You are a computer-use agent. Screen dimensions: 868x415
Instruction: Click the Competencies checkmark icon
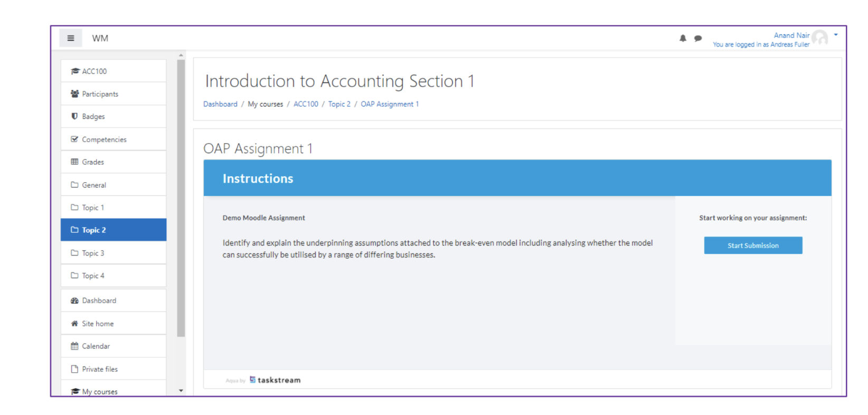pyautogui.click(x=74, y=139)
